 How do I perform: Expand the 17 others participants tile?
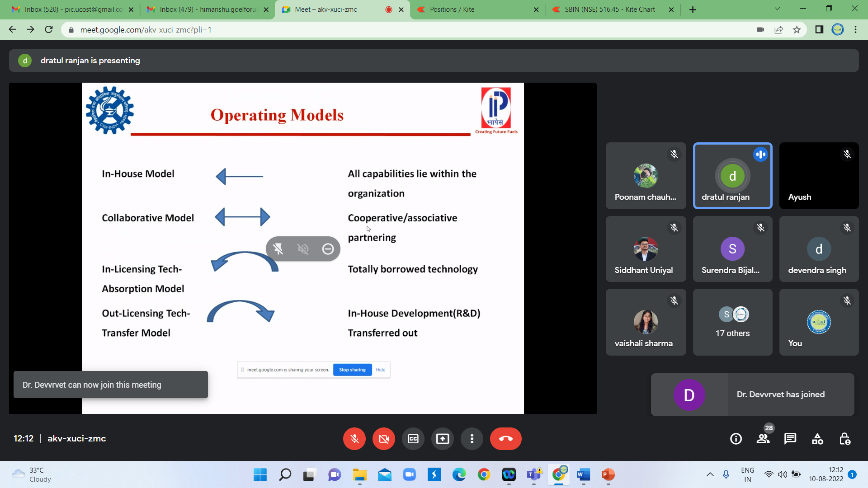[732, 322]
